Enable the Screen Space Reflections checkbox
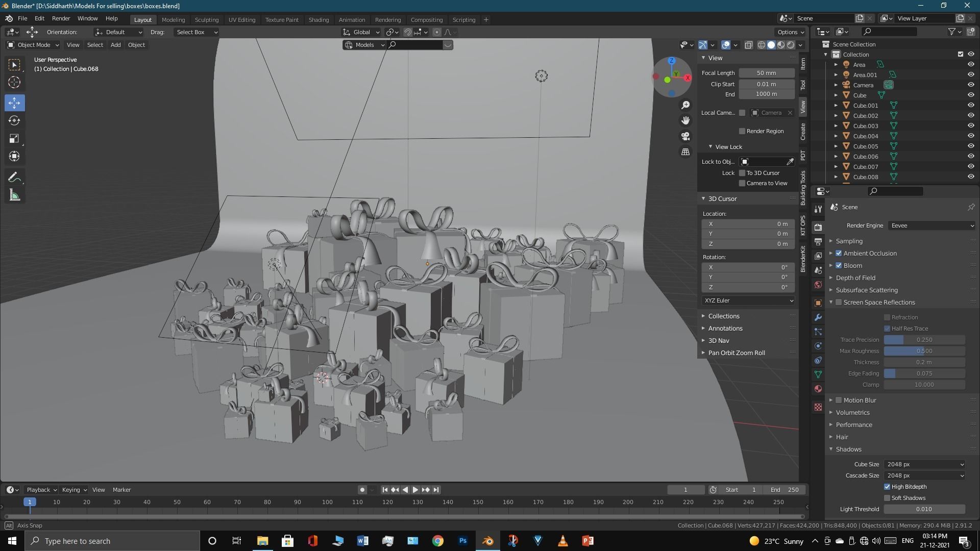The width and height of the screenshot is (980, 551). click(x=839, y=303)
